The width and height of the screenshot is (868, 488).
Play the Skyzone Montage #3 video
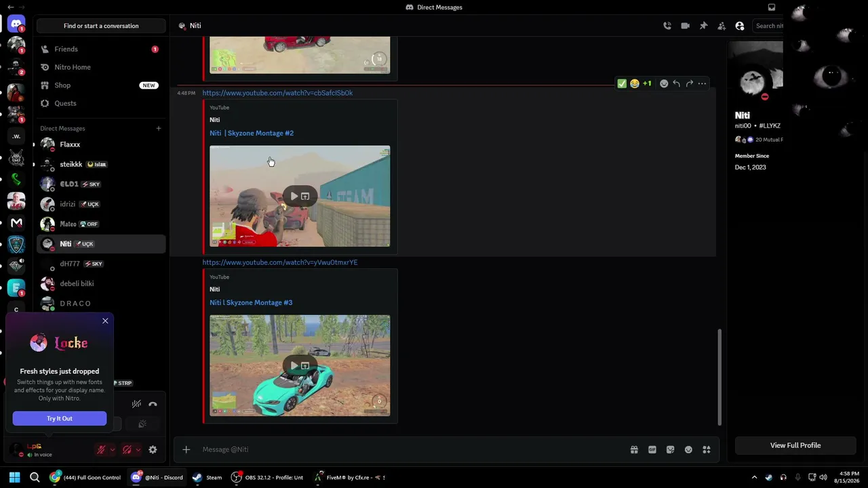click(x=294, y=366)
